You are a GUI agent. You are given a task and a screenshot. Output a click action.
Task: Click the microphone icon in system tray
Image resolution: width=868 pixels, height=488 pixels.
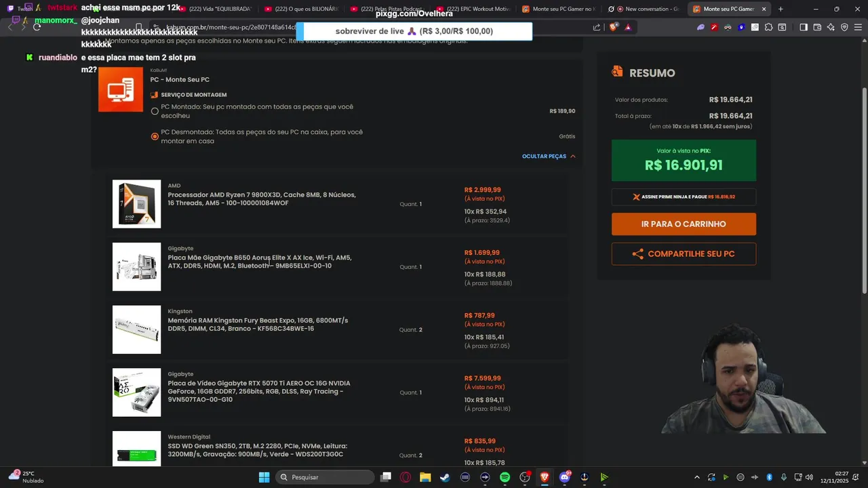coord(783,477)
